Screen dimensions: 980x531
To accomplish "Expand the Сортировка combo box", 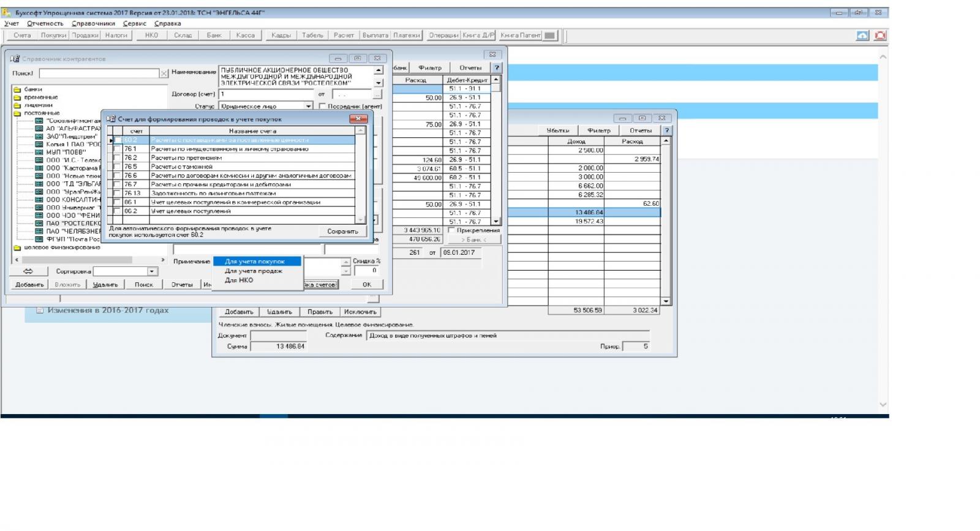I will (x=151, y=271).
